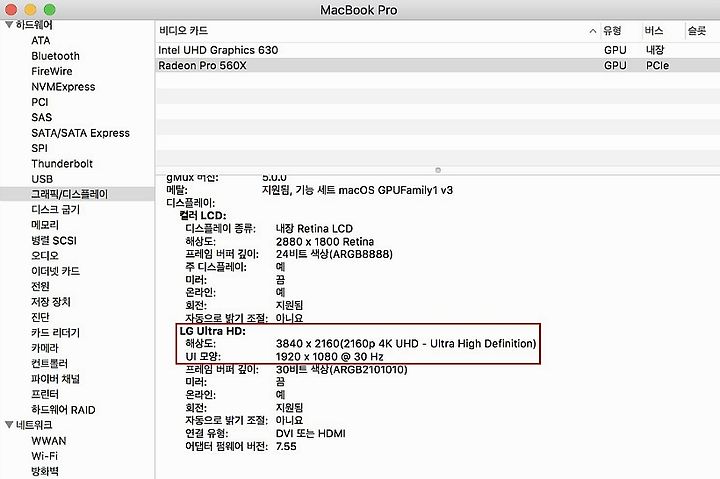720x479 pixels.
Task: Select 메모리 in the sidebar
Action: pos(45,225)
